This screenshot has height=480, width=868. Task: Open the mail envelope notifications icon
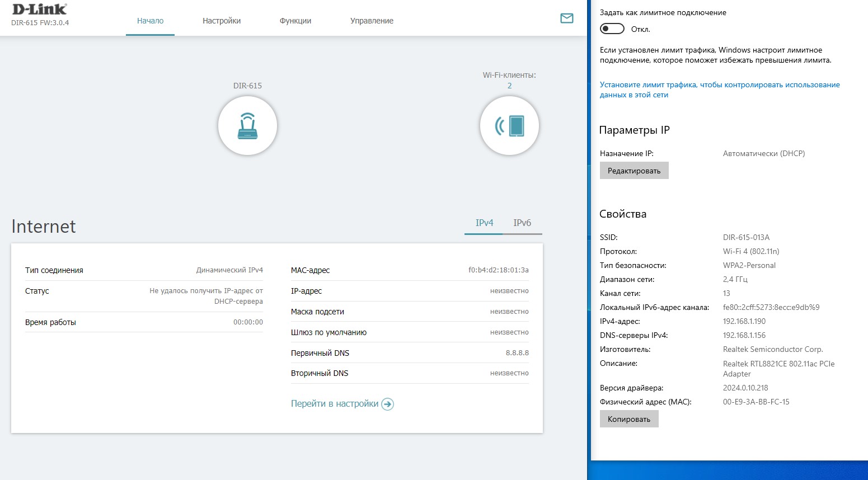pyautogui.click(x=566, y=18)
